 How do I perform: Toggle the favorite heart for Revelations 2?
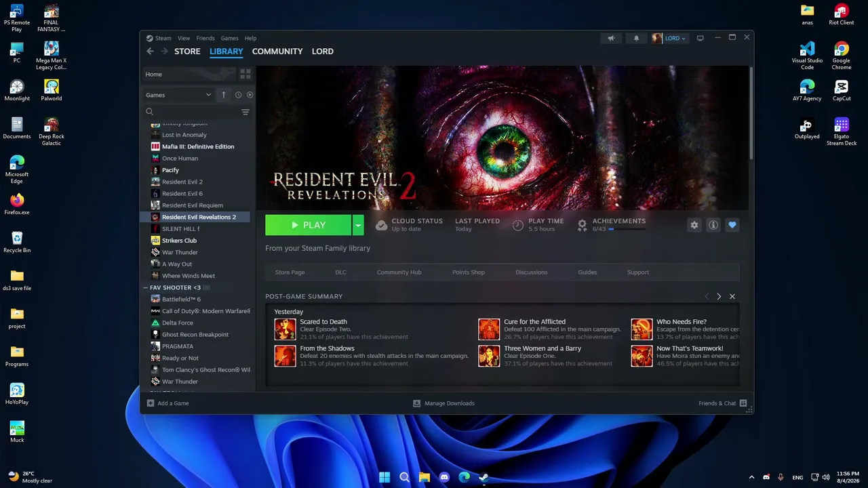click(732, 225)
